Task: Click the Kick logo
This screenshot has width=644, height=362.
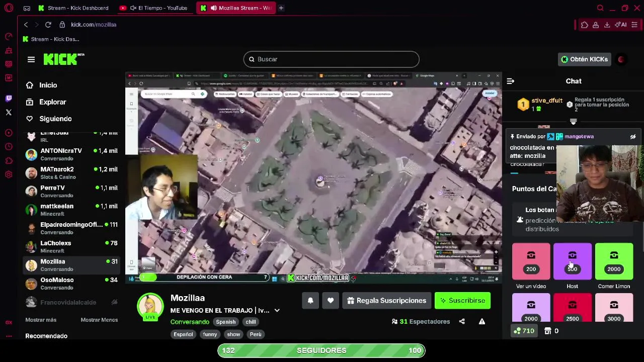Action: click(x=63, y=59)
